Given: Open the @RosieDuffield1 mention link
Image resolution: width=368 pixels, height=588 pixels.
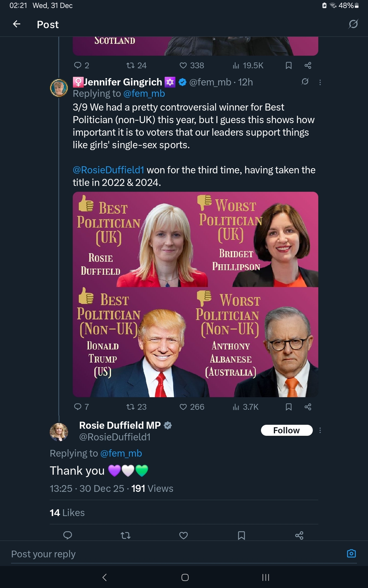Looking at the screenshot, I should click(x=108, y=170).
